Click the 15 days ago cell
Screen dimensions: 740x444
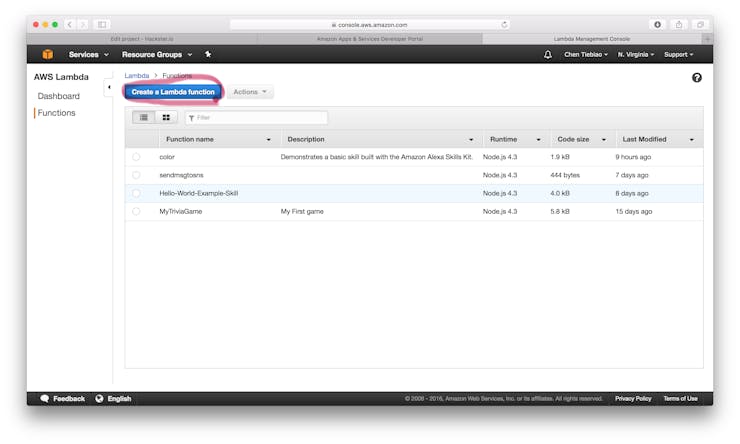633,211
